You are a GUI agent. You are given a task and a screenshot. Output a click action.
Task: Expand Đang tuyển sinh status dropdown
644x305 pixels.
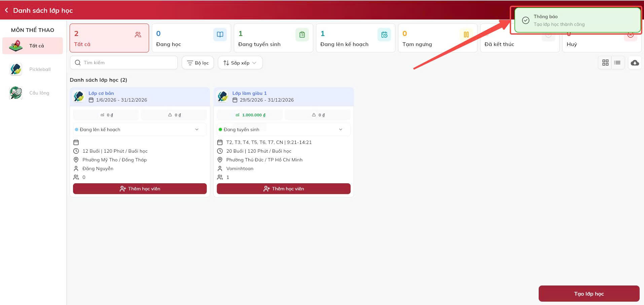click(x=284, y=129)
